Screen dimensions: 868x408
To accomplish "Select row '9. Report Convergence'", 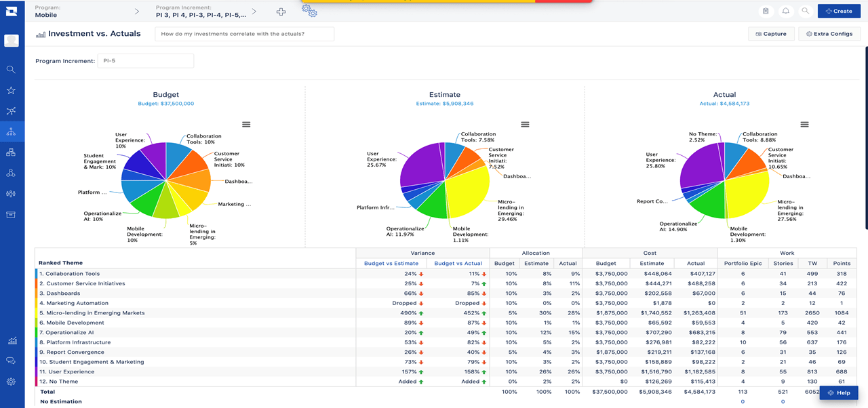I will 446,352.
